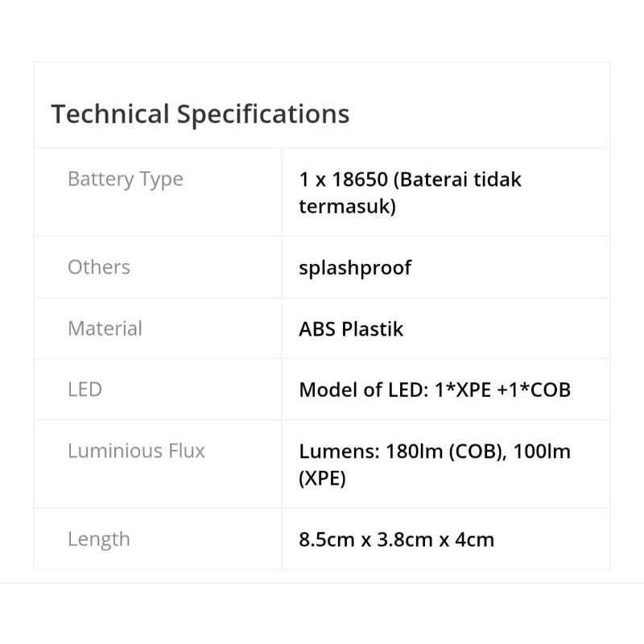This screenshot has width=644, height=644.
Task: Select the Luminious Flux label
Action: [x=136, y=451]
